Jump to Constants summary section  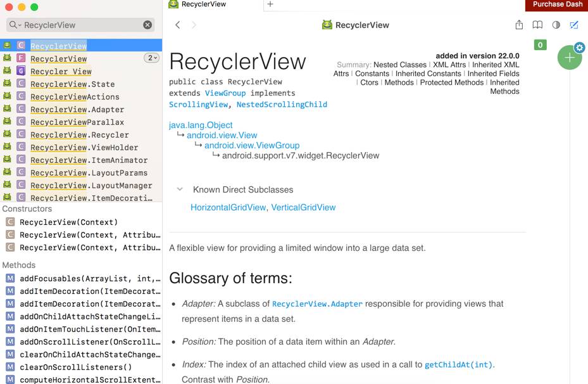372,74
